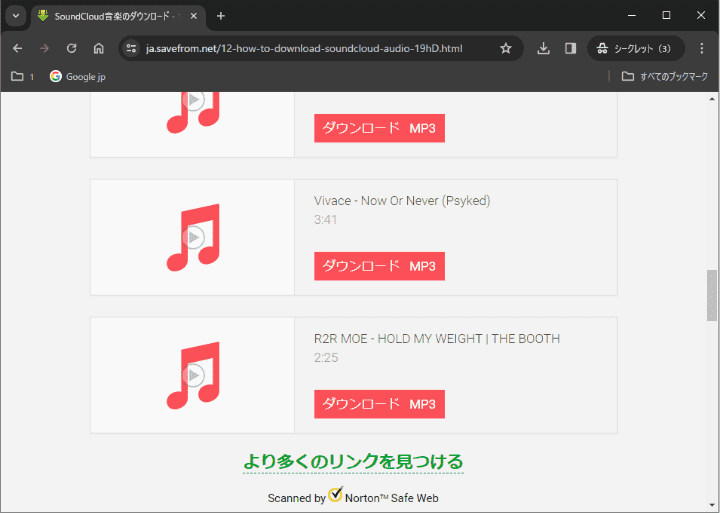Bookmark this page with star icon
Viewport: 720px width, 513px height.
505,48
